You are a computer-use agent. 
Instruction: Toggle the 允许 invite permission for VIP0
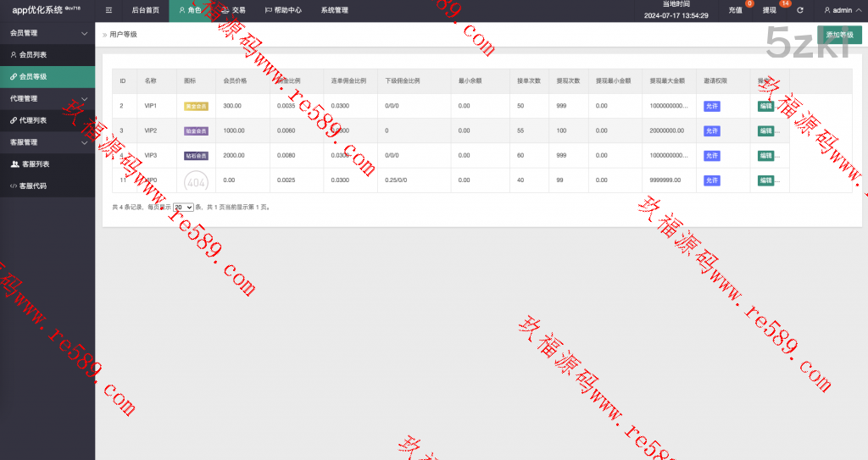(711, 180)
